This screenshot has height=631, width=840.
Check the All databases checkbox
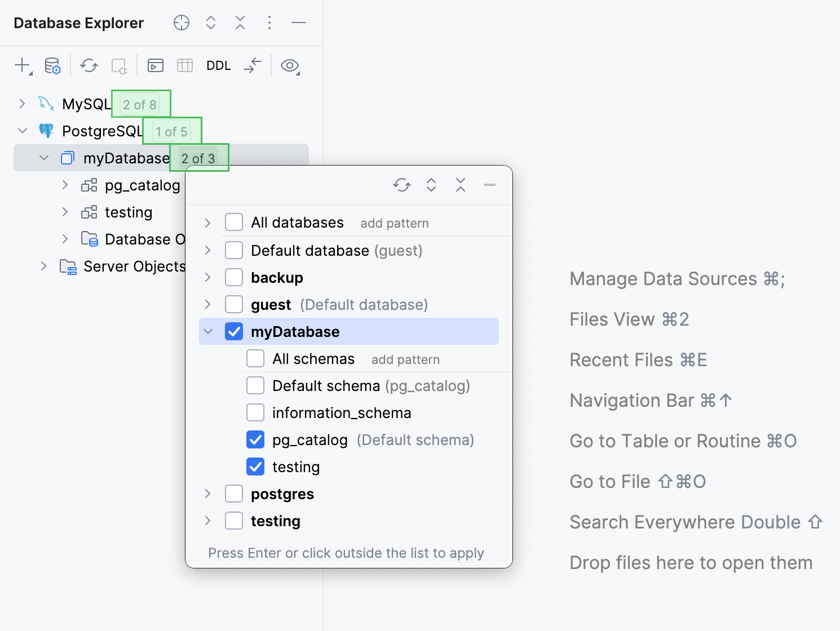233,222
